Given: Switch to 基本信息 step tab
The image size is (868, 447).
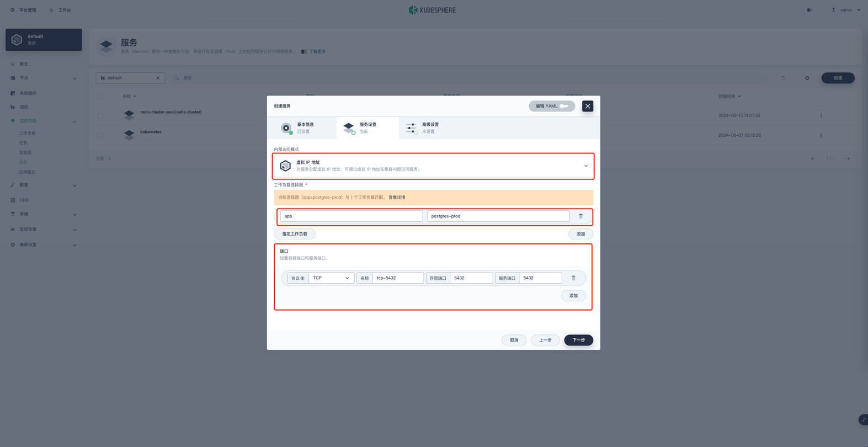Looking at the screenshot, I should point(302,128).
